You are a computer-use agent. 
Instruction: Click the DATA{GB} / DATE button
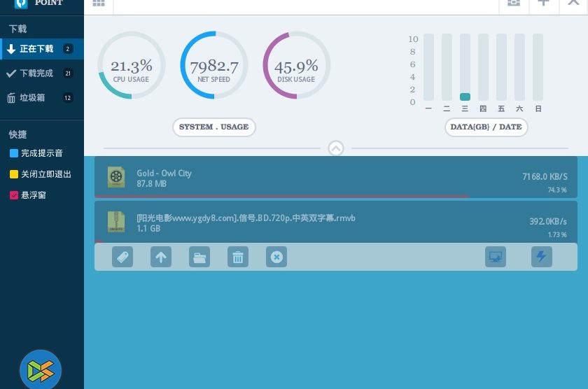coord(486,127)
